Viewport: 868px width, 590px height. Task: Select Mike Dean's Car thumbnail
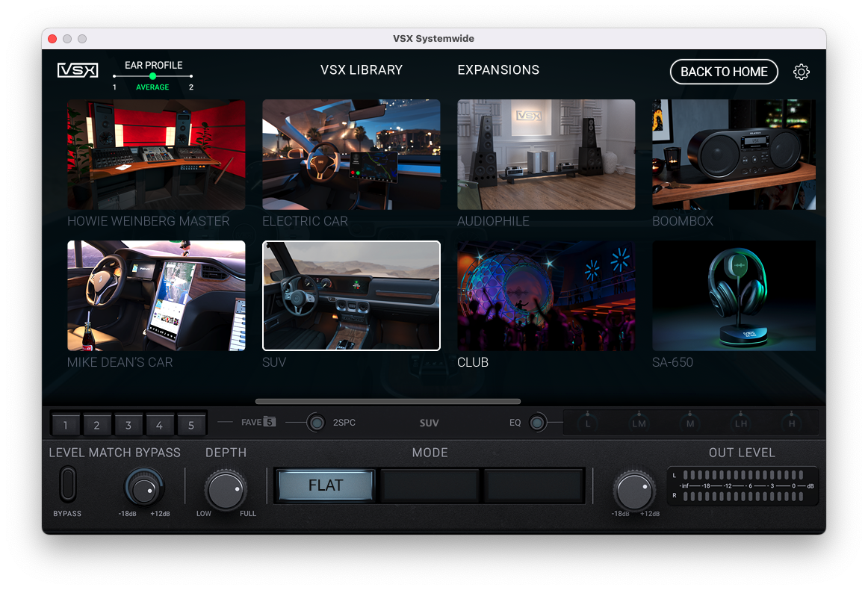(156, 296)
